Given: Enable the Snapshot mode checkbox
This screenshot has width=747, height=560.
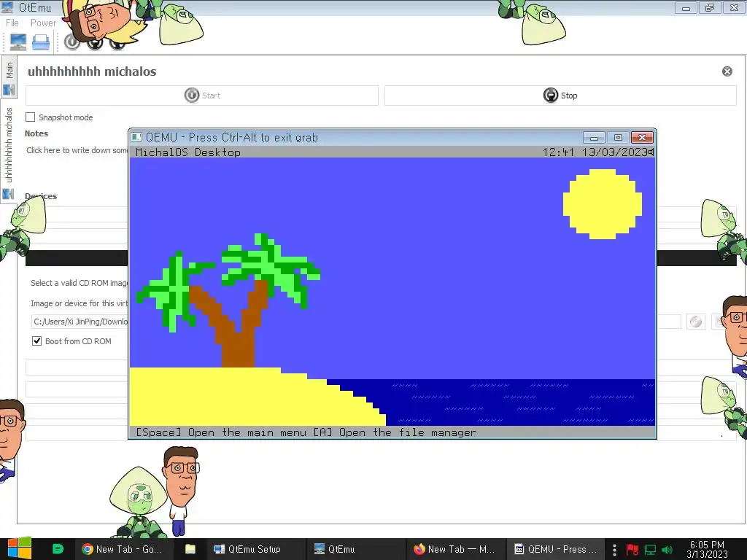Looking at the screenshot, I should [x=31, y=117].
